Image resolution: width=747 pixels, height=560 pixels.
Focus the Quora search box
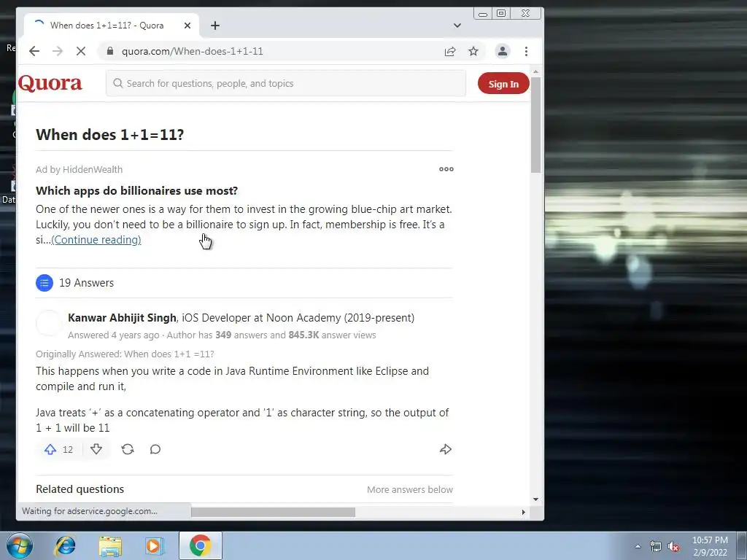(286, 83)
